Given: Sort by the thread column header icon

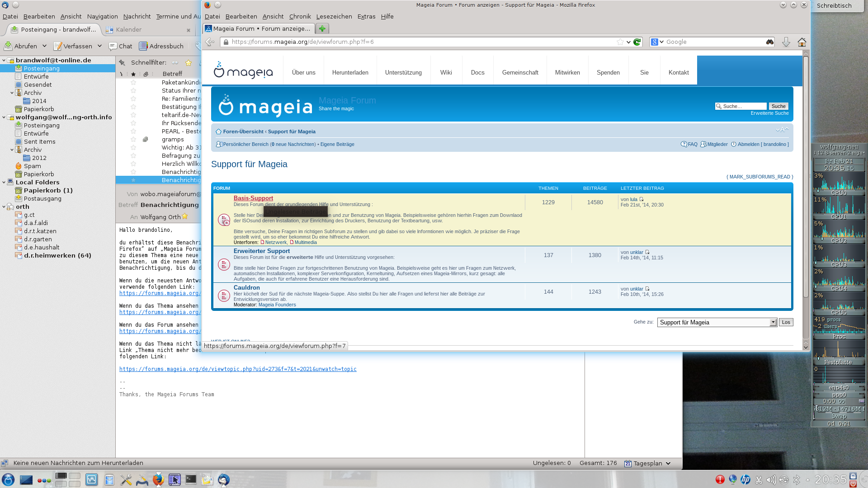Looking at the screenshot, I should pyautogui.click(x=122, y=74).
